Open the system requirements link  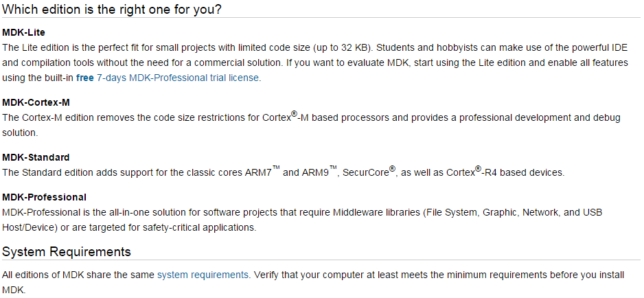203,275
